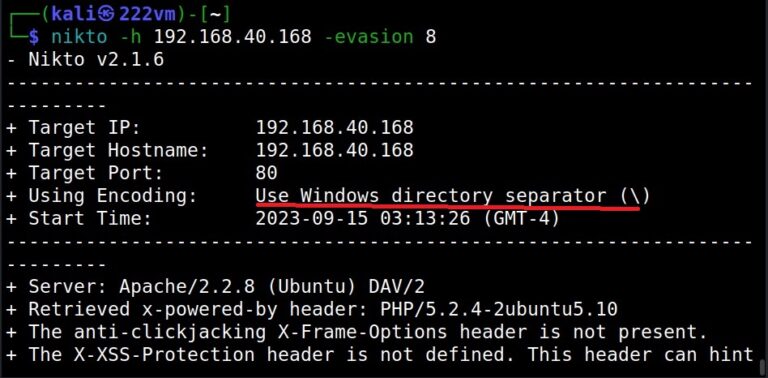This screenshot has width=768, height=378.
Task: Click the nikto command word
Action: [x=79, y=37]
